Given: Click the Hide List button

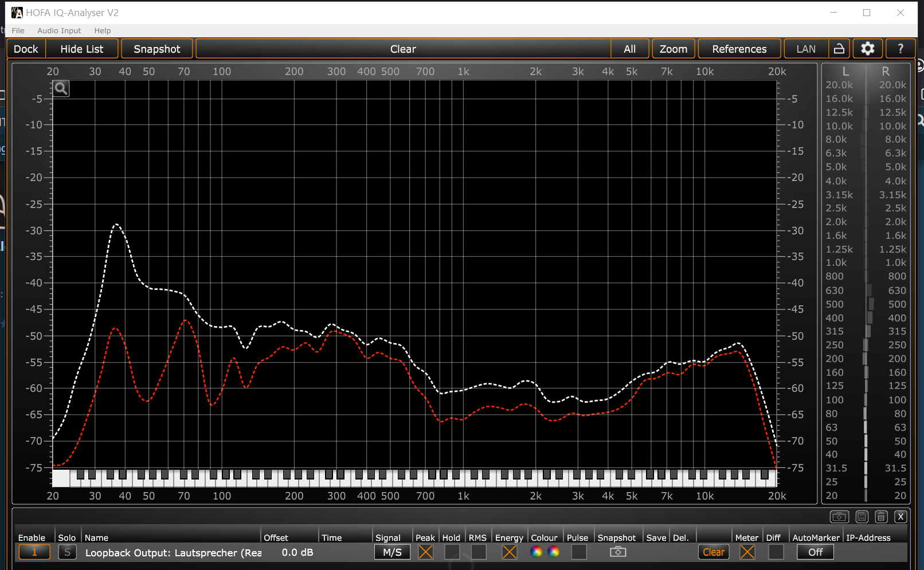Looking at the screenshot, I should [82, 49].
